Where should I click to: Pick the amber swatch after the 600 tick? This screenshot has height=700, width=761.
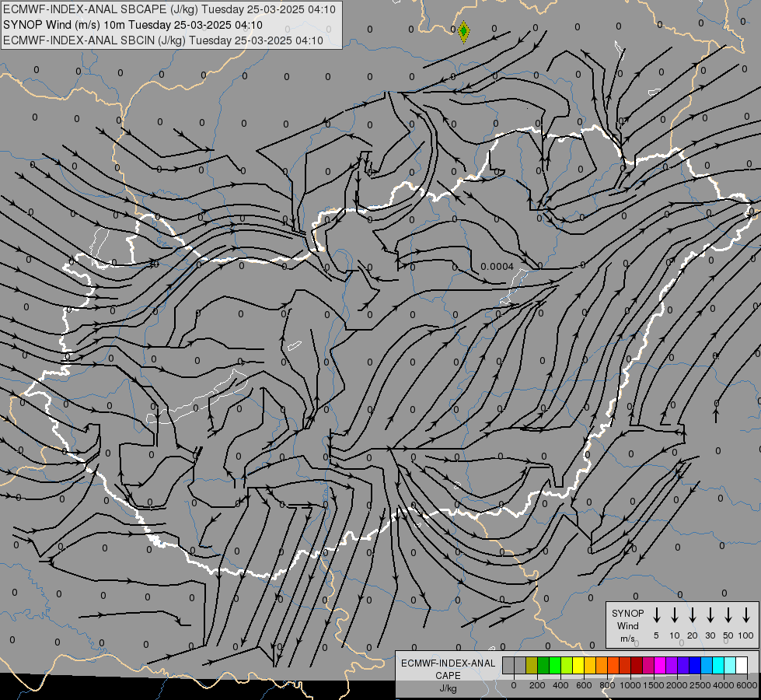pos(590,665)
